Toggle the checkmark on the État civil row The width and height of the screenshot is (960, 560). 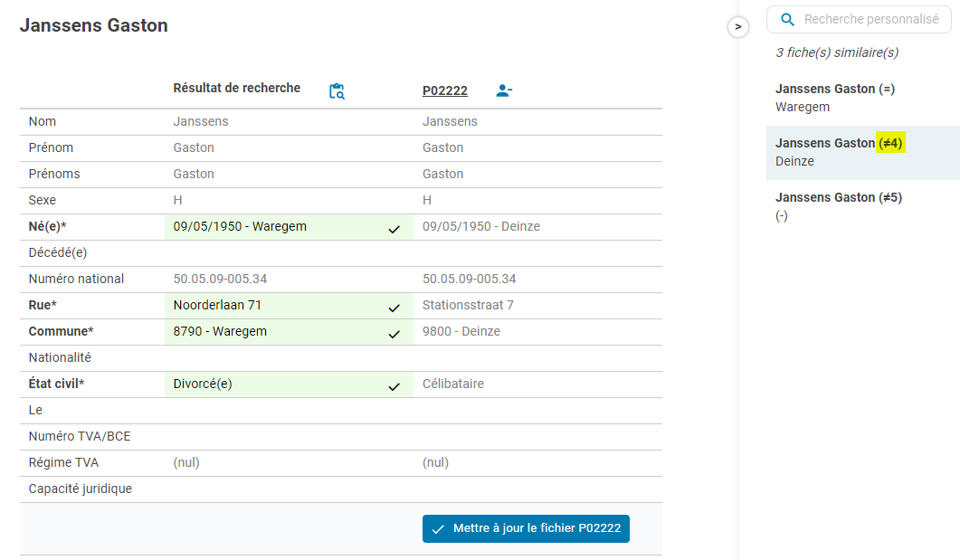point(394,387)
